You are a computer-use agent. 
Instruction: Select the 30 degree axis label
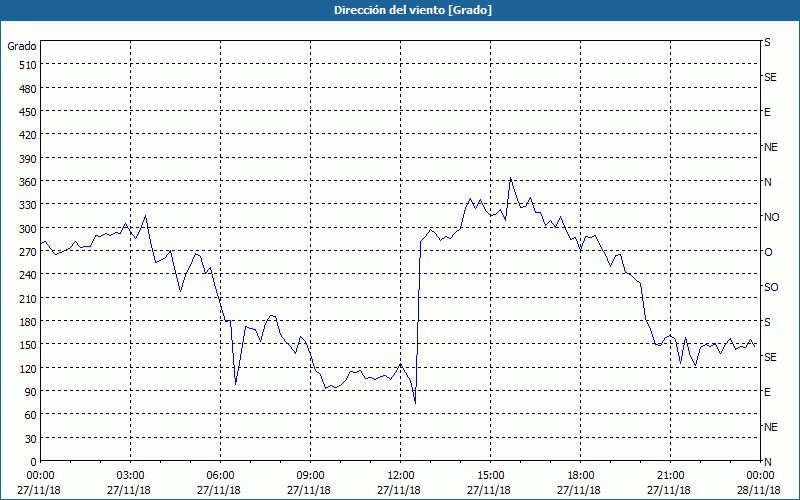31,439
